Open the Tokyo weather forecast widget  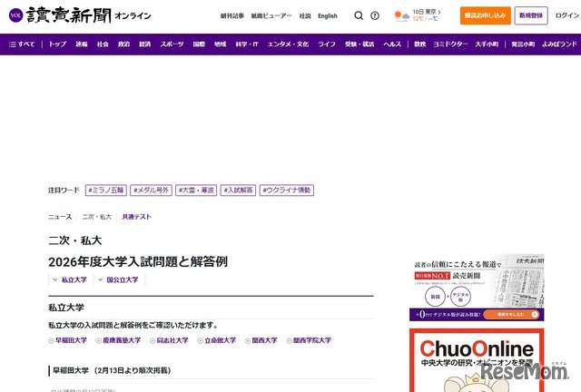(417, 15)
